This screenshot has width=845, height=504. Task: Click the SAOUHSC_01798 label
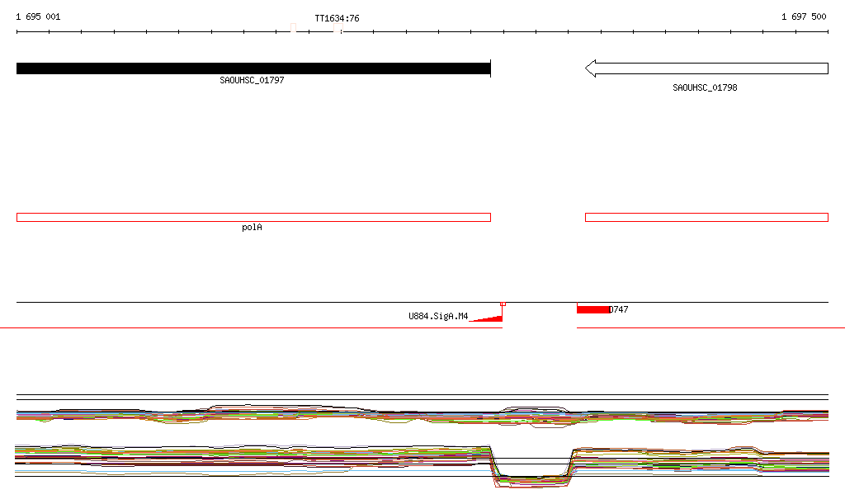tap(705, 87)
